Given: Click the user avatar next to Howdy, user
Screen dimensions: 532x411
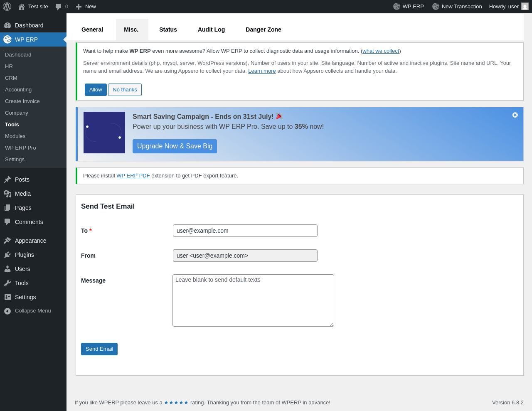Looking at the screenshot, I should point(525,7).
